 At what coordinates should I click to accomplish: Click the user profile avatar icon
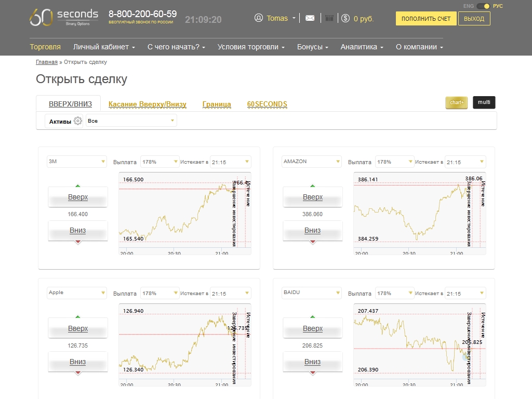pos(259,18)
